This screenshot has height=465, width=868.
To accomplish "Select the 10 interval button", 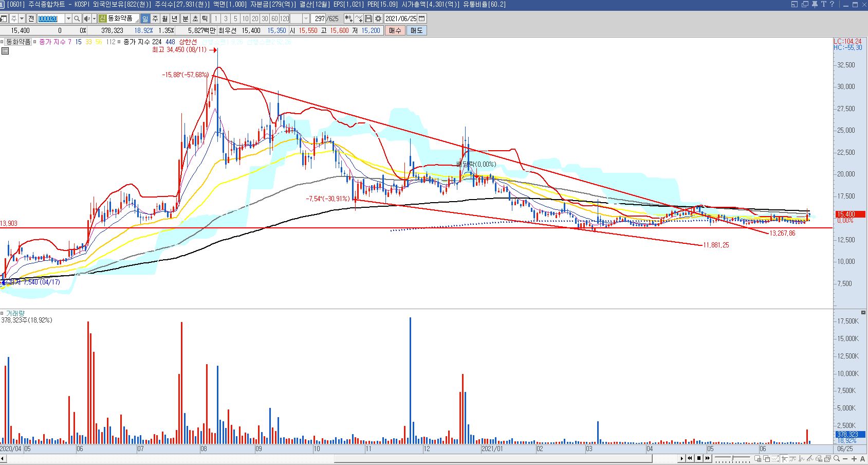I will (x=245, y=19).
